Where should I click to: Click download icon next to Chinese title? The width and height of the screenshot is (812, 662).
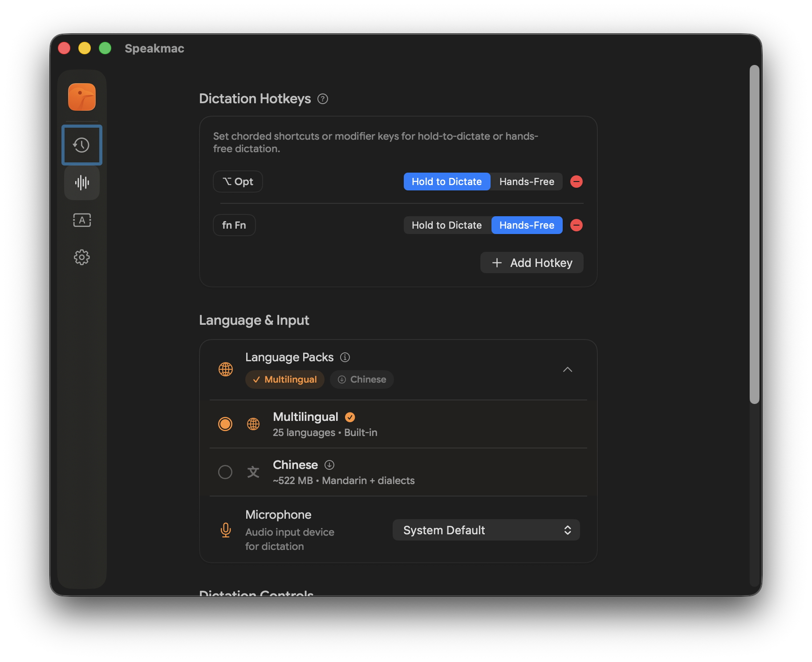pyautogui.click(x=329, y=465)
